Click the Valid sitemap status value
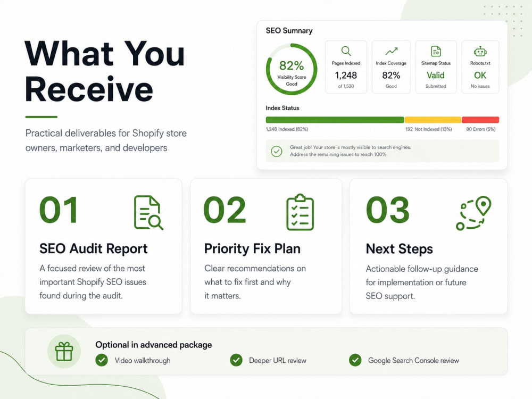The width and height of the screenshot is (532, 399). [x=436, y=76]
